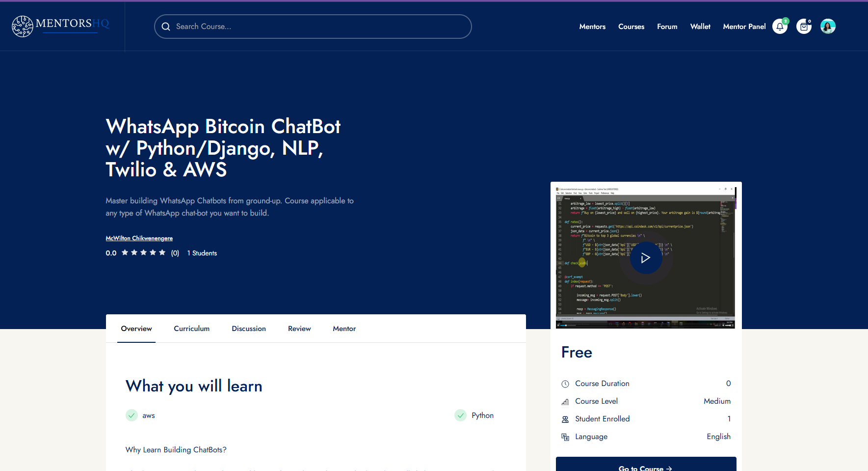Click the search magnifier icon
Image resolution: width=868 pixels, height=471 pixels.
pyautogui.click(x=166, y=27)
